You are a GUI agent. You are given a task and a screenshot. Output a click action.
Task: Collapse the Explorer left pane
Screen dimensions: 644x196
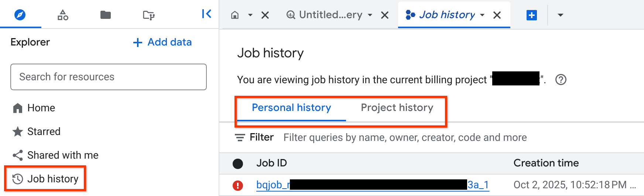(206, 14)
